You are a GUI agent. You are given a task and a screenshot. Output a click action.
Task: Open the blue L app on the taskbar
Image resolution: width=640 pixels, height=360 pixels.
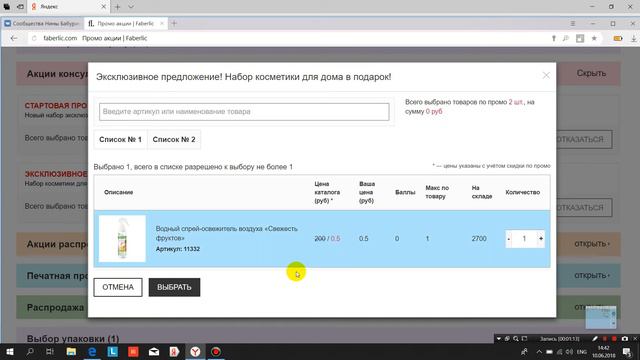113,352
